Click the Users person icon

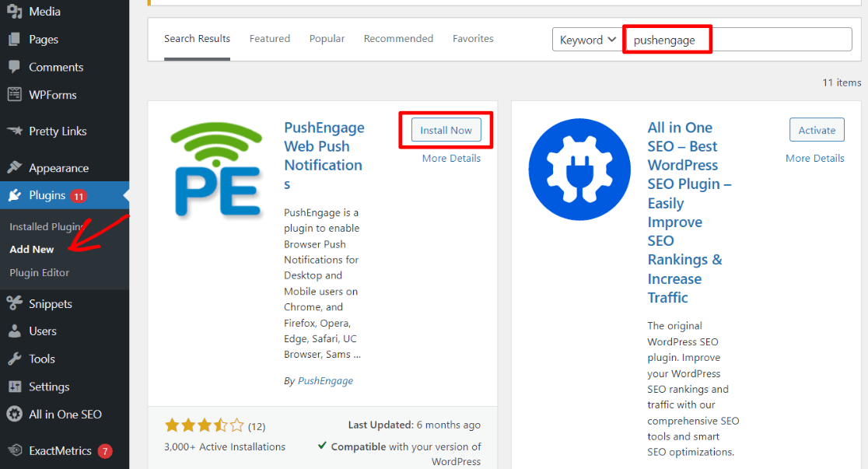15,331
